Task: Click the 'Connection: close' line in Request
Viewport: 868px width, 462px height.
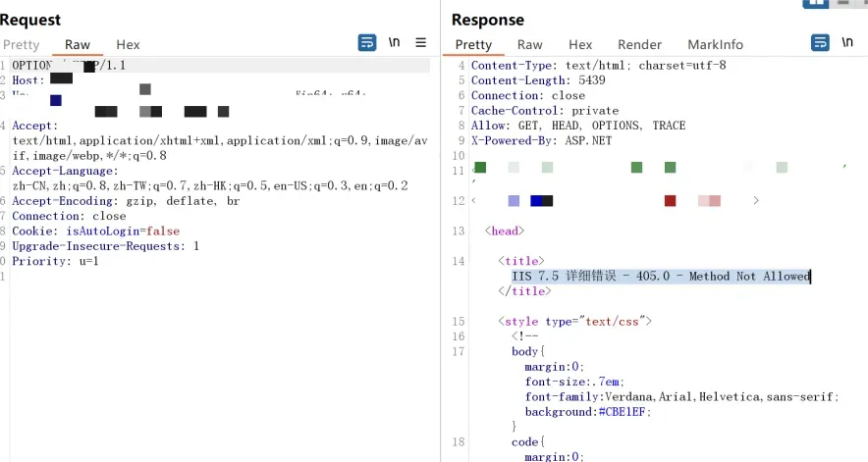Action: click(x=69, y=216)
